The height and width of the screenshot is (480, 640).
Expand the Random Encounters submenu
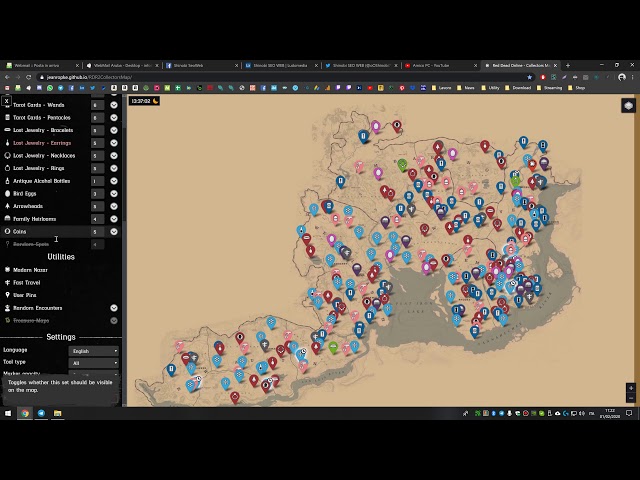pyautogui.click(x=114, y=308)
